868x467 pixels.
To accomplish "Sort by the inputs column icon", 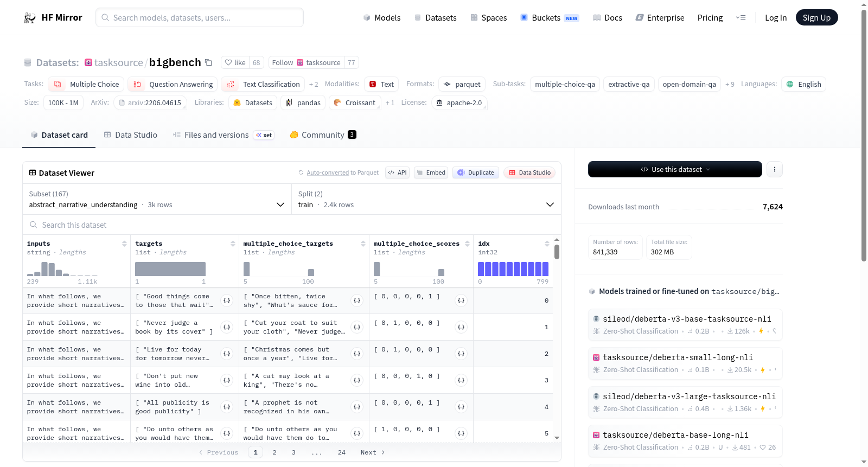I will tap(124, 244).
